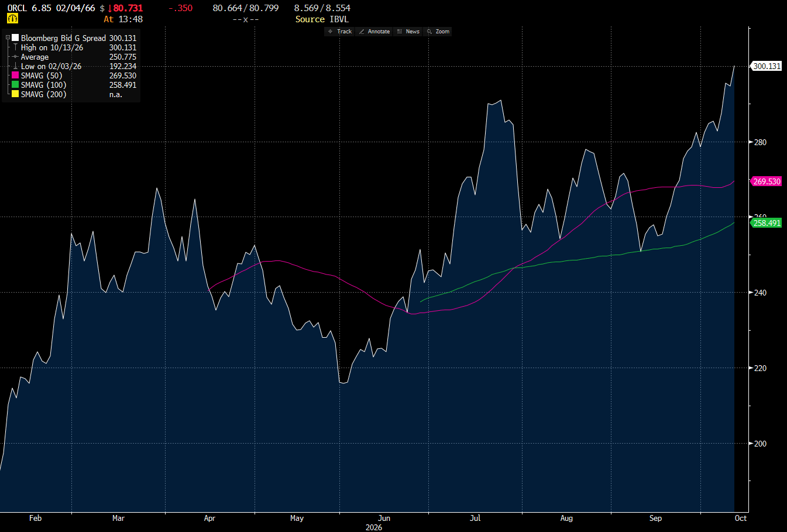787x532 pixels.
Task: Click the green SMAVG (100) color swatch
Action: point(15,85)
